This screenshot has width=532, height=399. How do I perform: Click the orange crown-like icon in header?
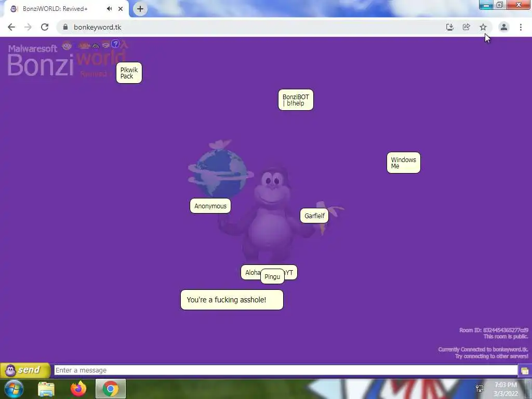[84, 45]
